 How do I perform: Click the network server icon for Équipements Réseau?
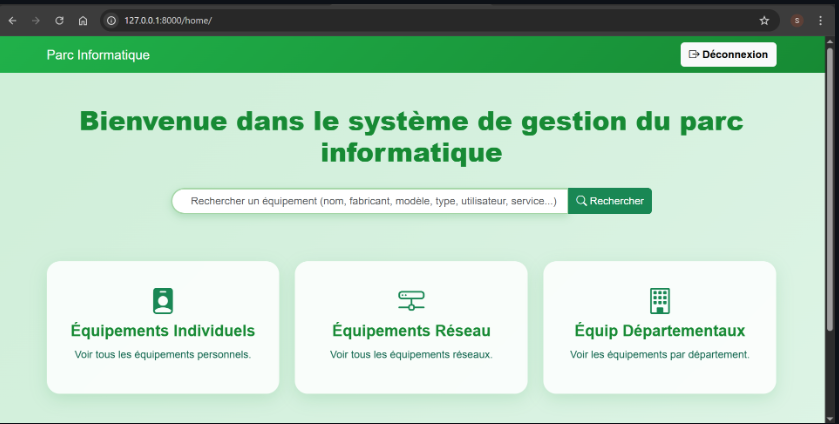(411, 300)
